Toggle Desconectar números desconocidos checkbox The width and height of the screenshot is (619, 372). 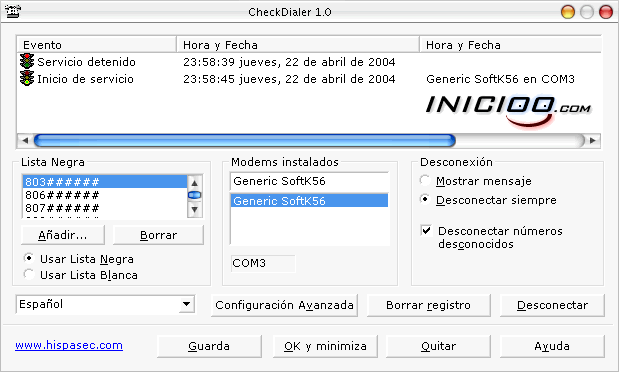point(426,230)
